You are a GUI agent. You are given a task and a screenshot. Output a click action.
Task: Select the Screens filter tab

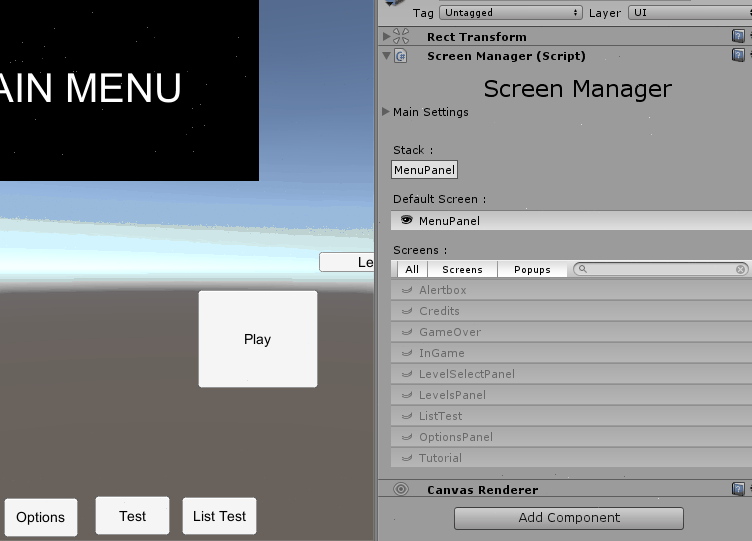pos(462,269)
